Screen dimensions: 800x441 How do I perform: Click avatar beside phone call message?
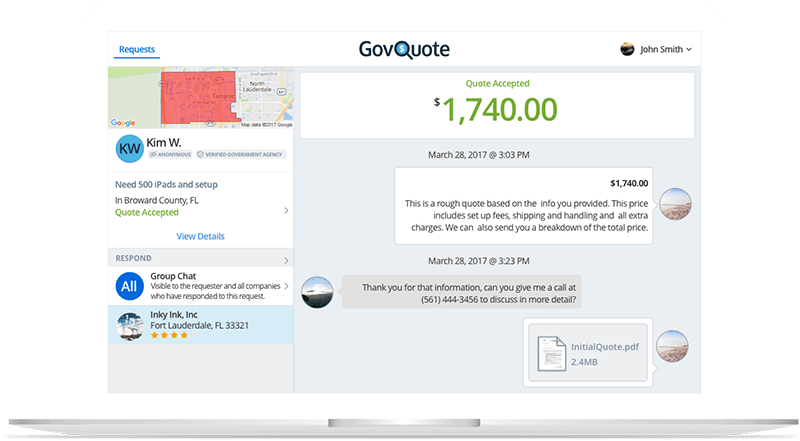(317, 292)
